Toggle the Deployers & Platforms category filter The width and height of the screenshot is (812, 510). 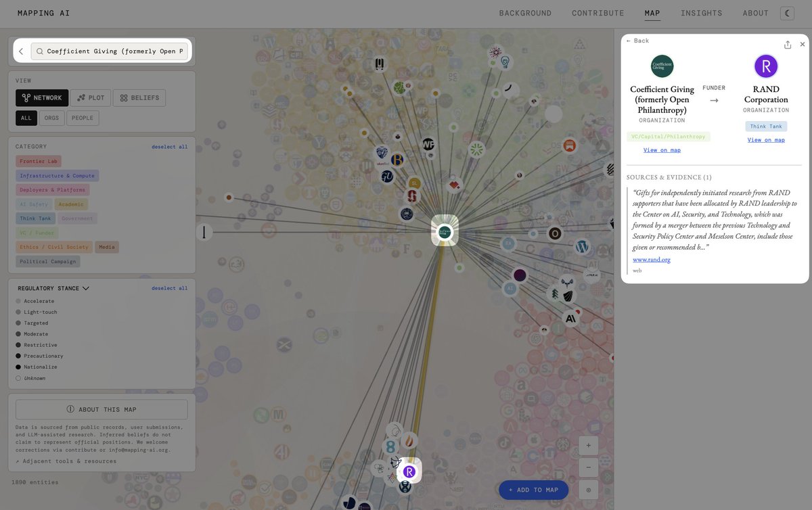point(53,190)
